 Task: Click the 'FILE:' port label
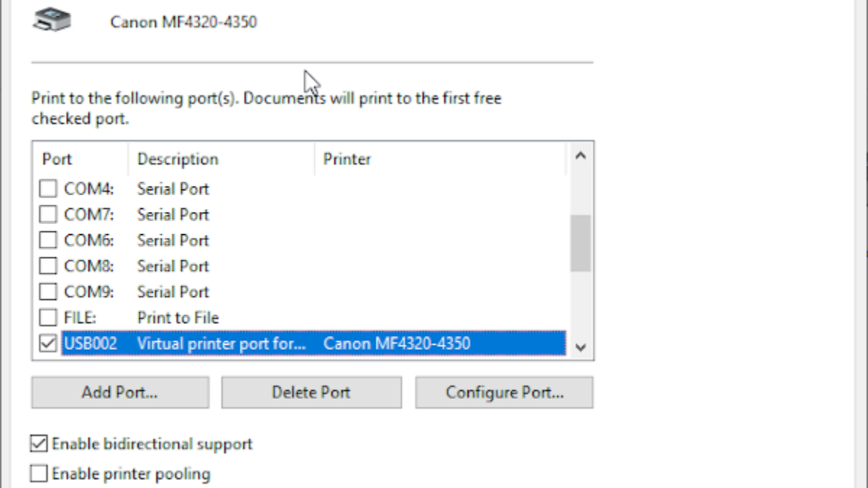pos(80,318)
